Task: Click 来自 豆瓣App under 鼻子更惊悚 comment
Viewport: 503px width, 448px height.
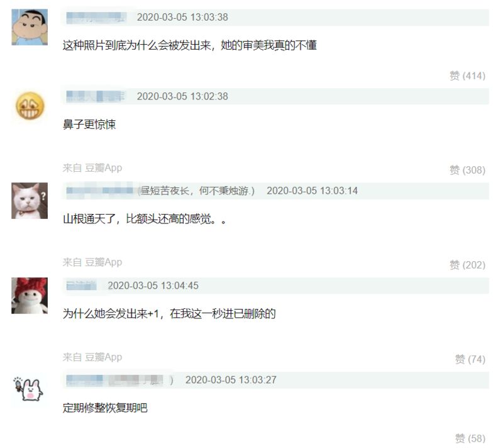Action: (92, 168)
